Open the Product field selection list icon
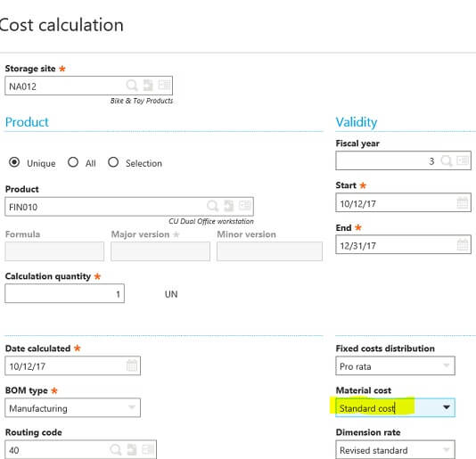 coord(245,206)
